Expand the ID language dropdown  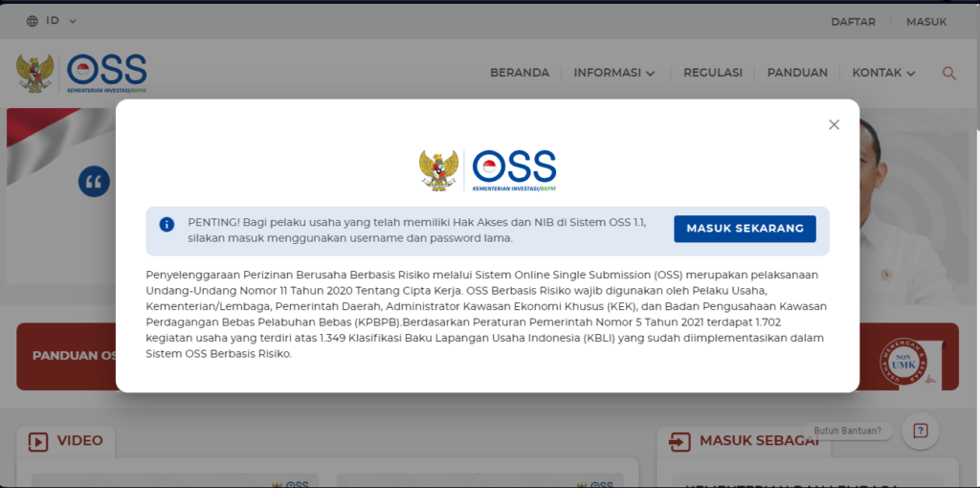(x=60, y=21)
